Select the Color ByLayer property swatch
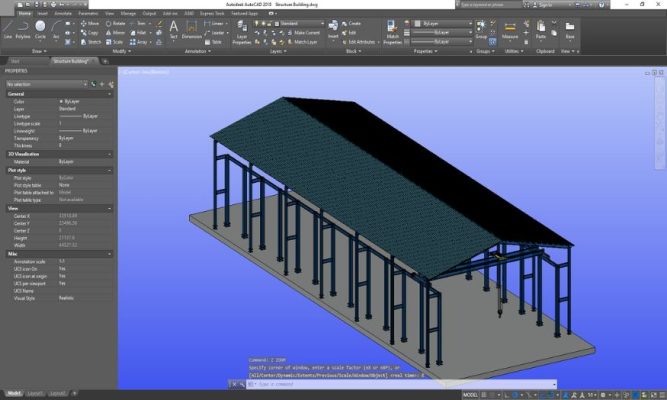 [x=63, y=101]
